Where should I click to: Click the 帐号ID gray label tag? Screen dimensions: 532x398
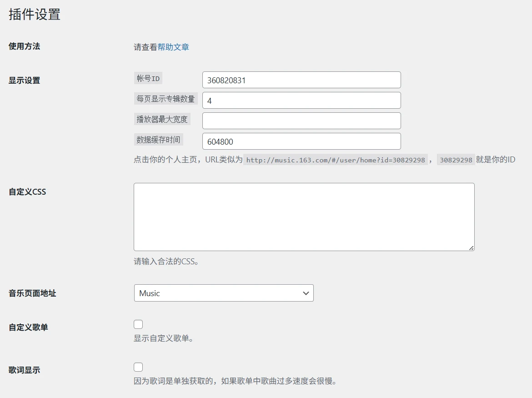pos(148,78)
